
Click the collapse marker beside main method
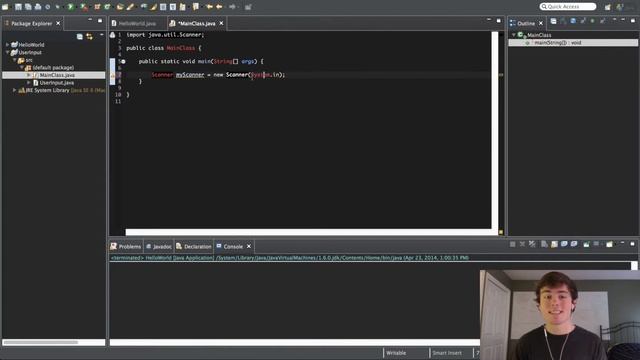(123, 62)
